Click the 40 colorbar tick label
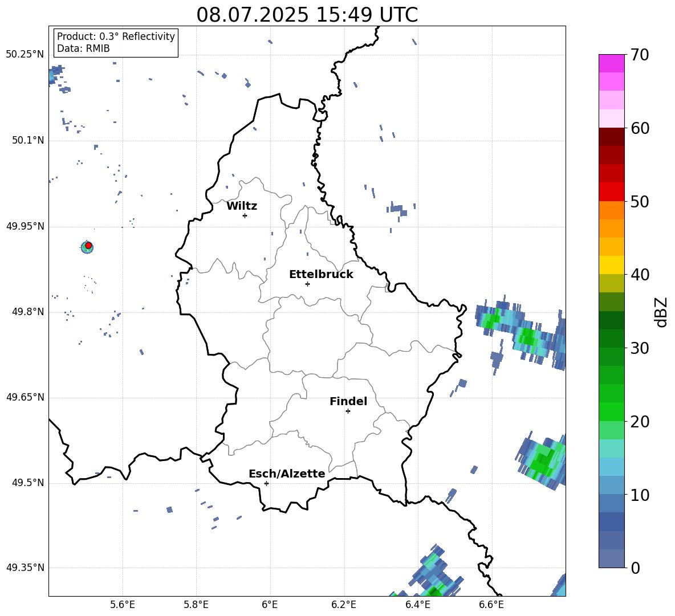The height and width of the screenshot is (616, 675). [639, 275]
